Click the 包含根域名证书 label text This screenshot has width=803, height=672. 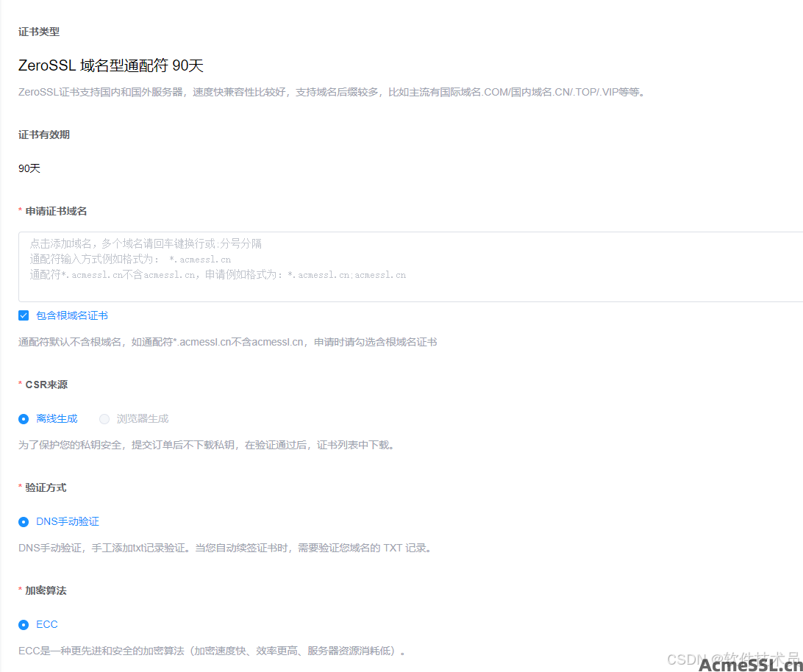pos(72,315)
